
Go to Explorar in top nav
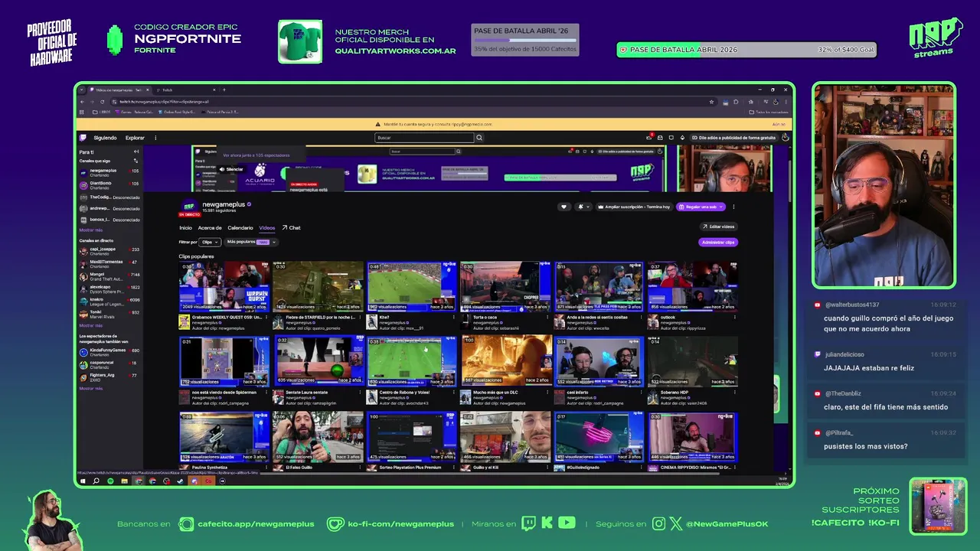click(x=135, y=138)
